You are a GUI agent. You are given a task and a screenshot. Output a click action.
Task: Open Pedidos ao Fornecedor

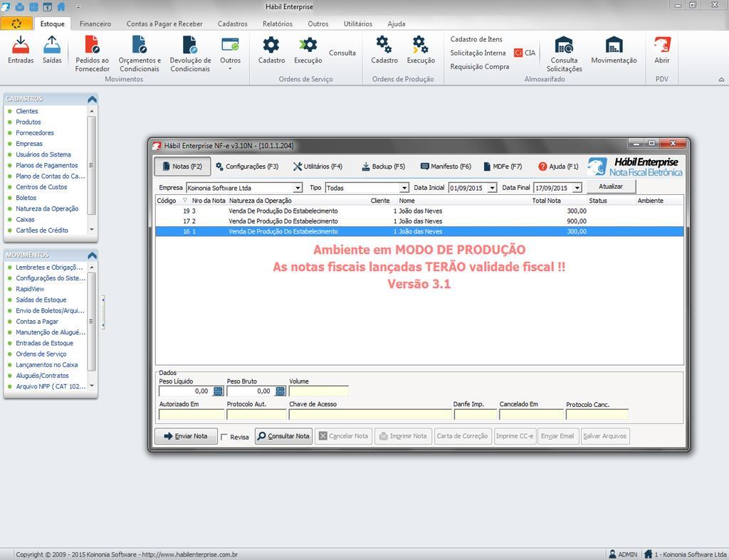pyautogui.click(x=92, y=54)
